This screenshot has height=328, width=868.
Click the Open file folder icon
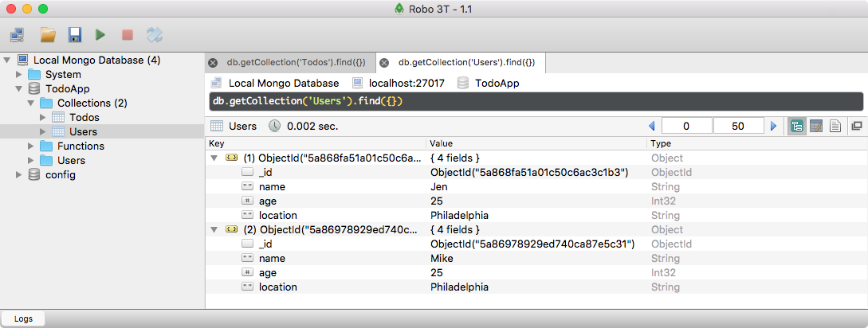[48, 35]
